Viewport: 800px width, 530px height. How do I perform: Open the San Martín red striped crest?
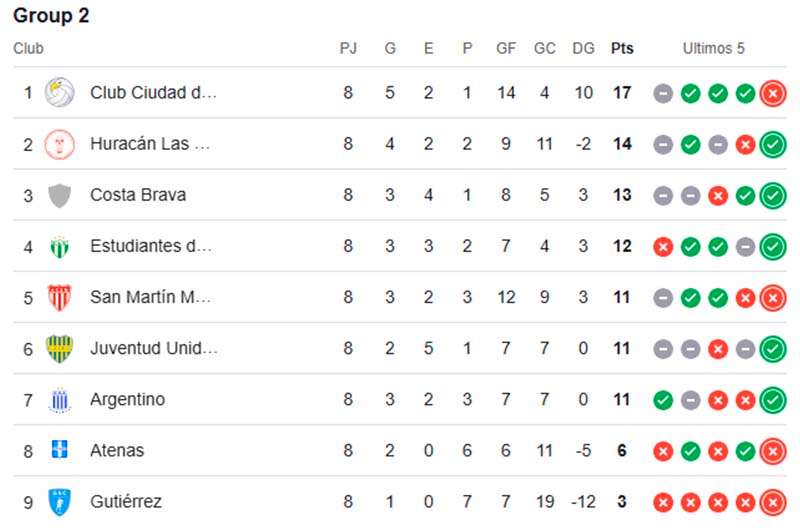pos(59,298)
